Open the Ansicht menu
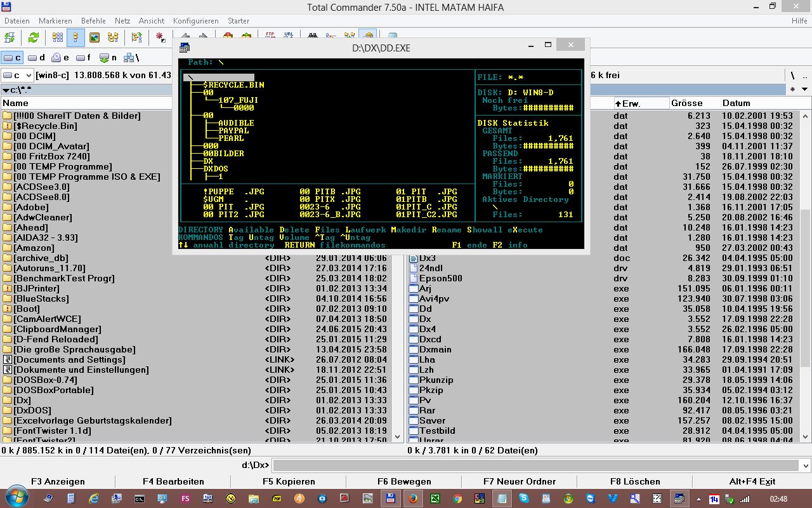The height and width of the screenshot is (508, 812). [x=152, y=21]
